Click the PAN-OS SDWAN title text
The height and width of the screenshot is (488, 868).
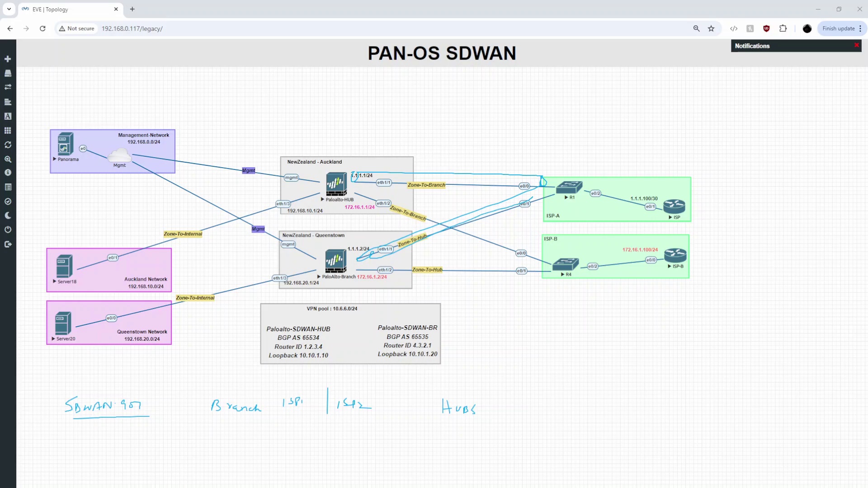pyautogui.click(x=442, y=53)
